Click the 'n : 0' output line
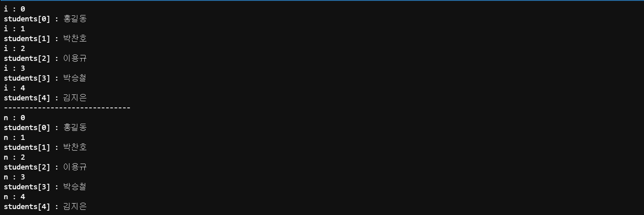The width and height of the screenshot is (644, 215). click(15, 117)
